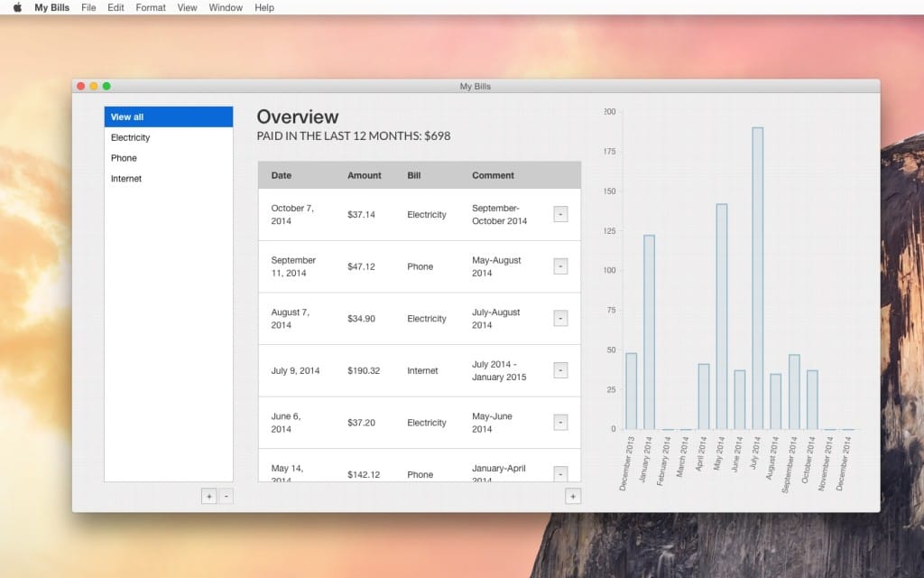Screen dimensions: 924x578
Task: Click the Comment column header
Action: [x=493, y=175]
